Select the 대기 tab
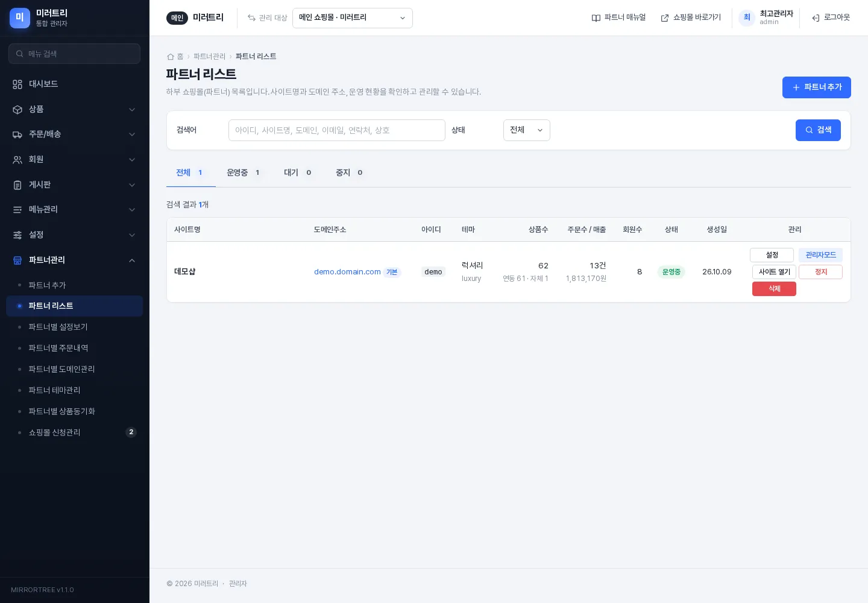868x603 pixels. tap(298, 173)
